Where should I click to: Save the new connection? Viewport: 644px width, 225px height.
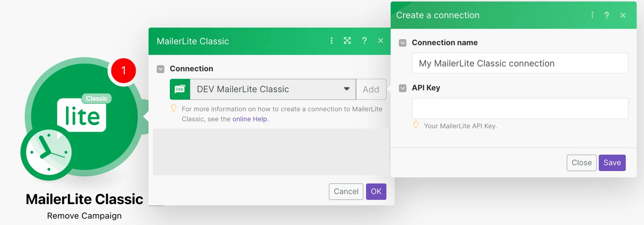coord(612,163)
